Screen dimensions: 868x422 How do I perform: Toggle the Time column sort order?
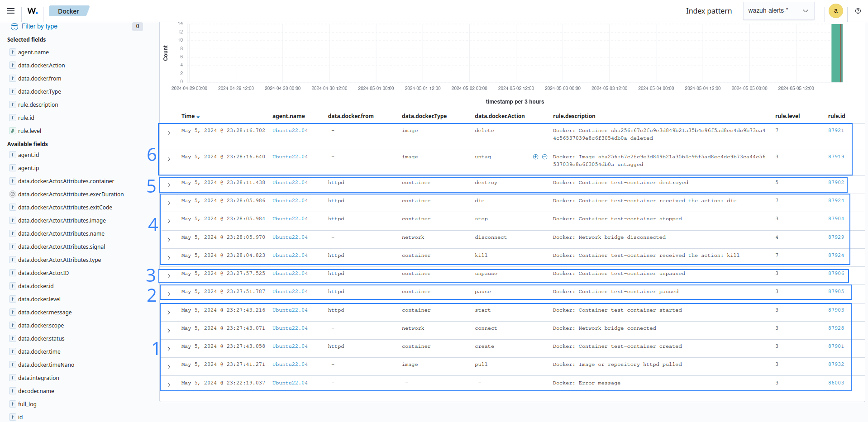coord(190,116)
